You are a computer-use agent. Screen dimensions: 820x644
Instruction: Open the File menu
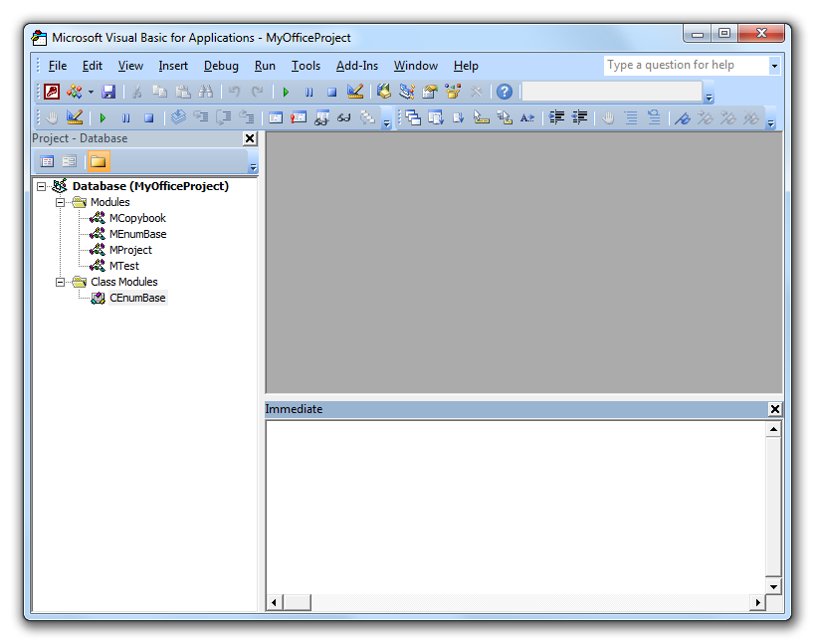[58, 66]
